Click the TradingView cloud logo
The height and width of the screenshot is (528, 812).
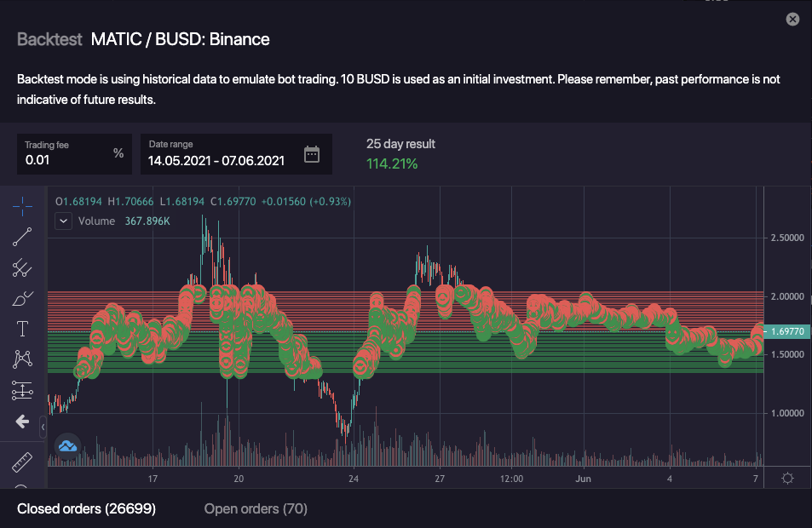coord(67,445)
